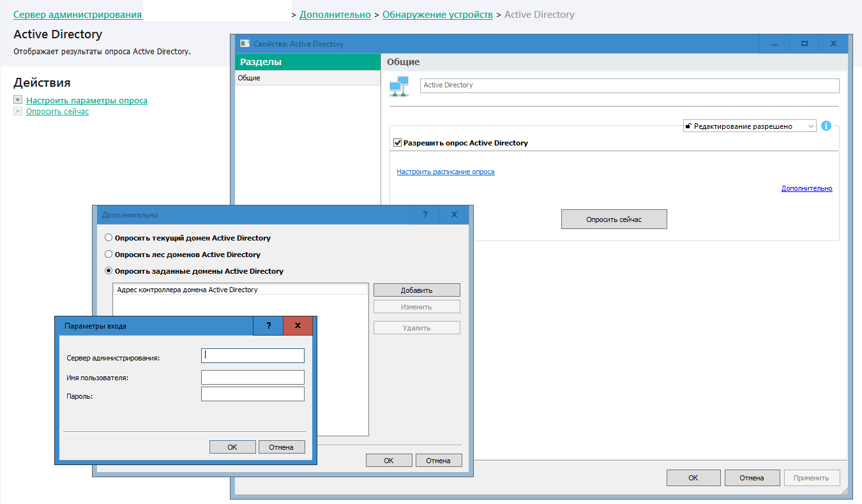Click Отмена in Свойства window
The height and width of the screenshot is (504, 862).
click(753, 478)
